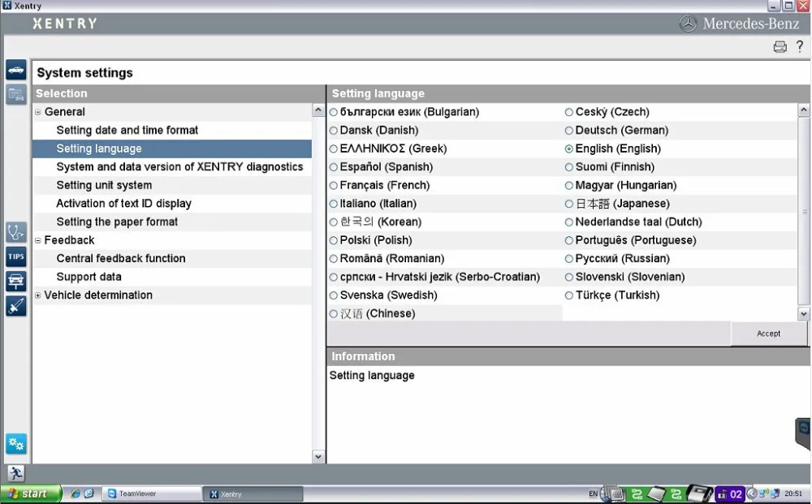Click the taskbar clock showing 20:51
Viewport: 812px width, 504px height.
(x=793, y=493)
